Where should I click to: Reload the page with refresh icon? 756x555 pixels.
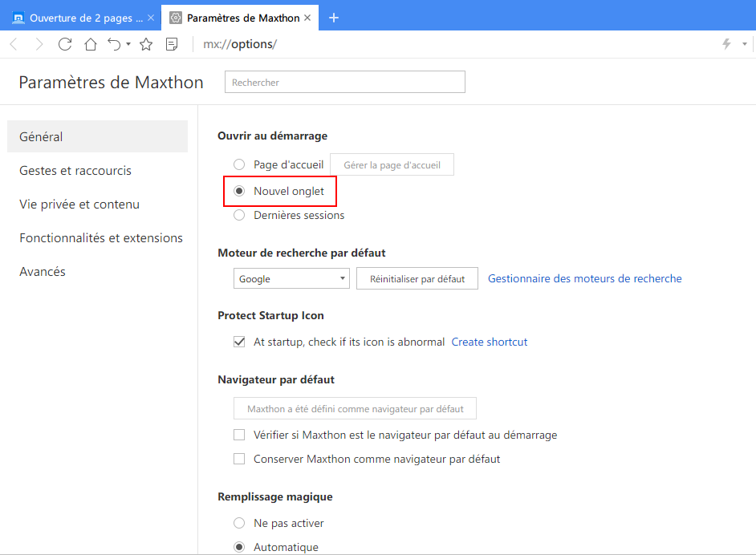(x=65, y=44)
